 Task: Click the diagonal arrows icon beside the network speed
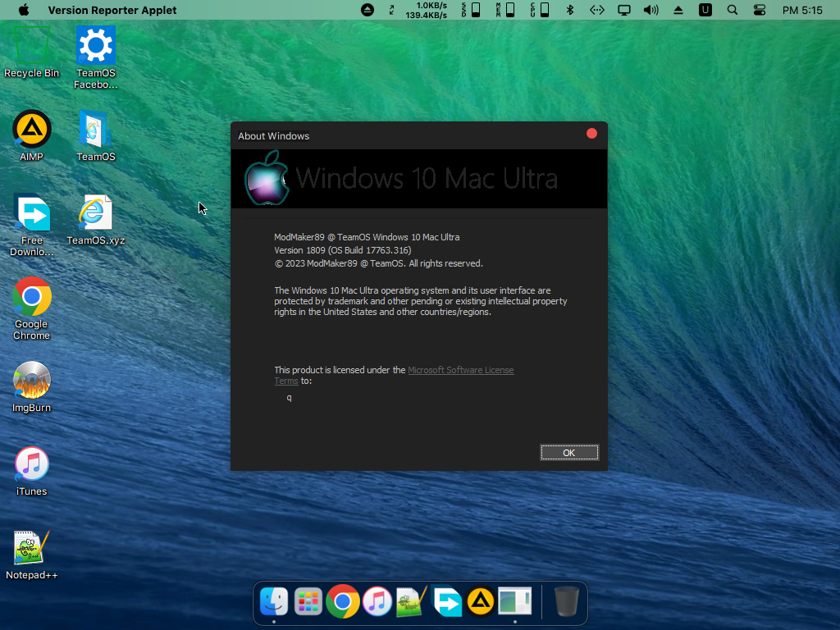[x=391, y=10]
